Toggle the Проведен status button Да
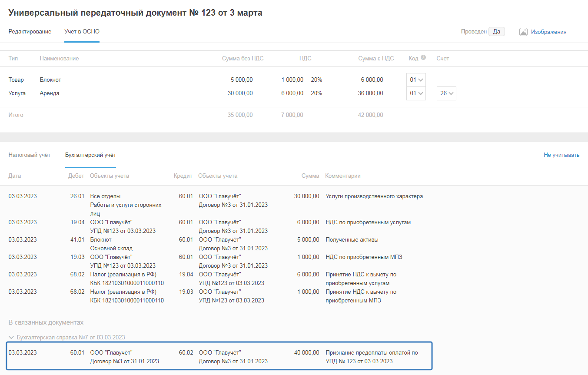588x375 pixels. click(496, 32)
